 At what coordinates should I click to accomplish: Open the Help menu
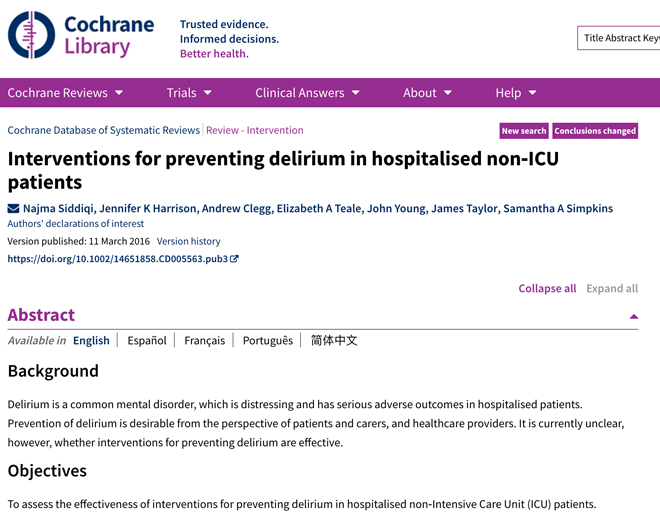[x=516, y=93]
